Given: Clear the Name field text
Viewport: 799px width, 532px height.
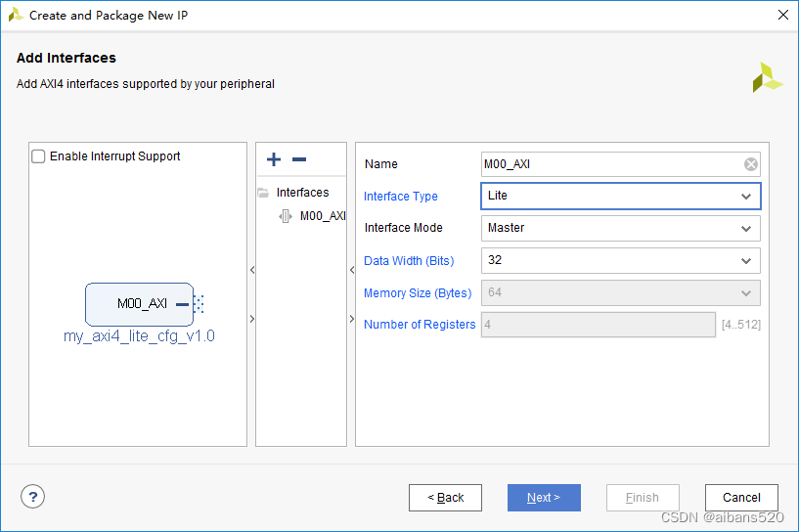Looking at the screenshot, I should (x=750, y=164).
